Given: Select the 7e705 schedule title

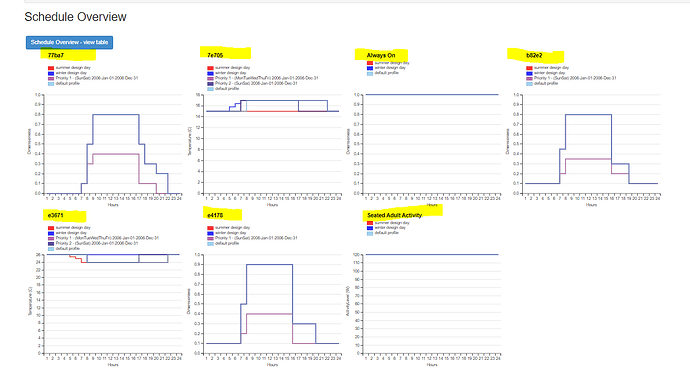Looking at the screenshot, I should pyautogui.click(x=215, y=55).
